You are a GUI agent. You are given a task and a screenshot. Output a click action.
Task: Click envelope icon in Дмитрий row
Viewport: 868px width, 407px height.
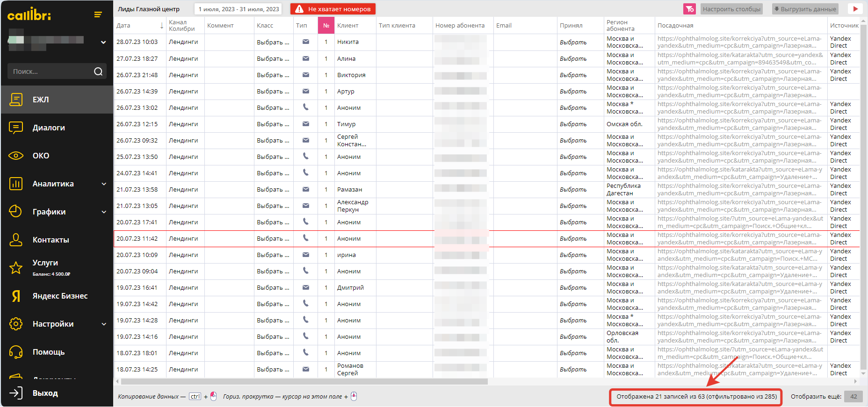pyautogui.click(x=305, y=287)
